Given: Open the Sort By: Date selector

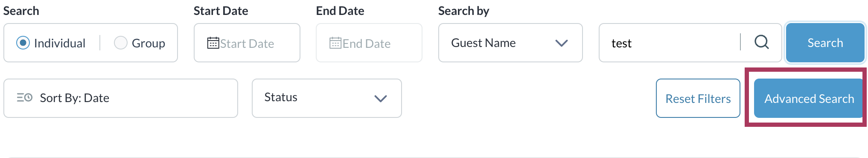Looking at the screenshot, I should (x=121, y=98).
